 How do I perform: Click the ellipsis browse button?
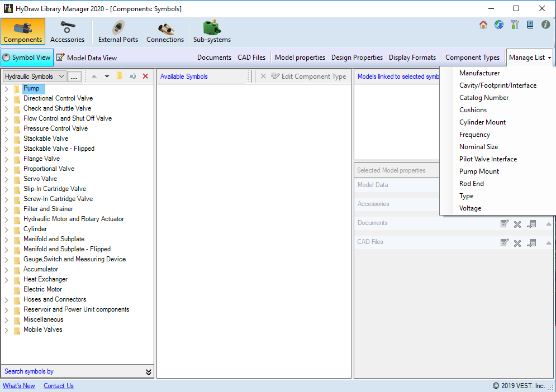(x=74, y=77)
